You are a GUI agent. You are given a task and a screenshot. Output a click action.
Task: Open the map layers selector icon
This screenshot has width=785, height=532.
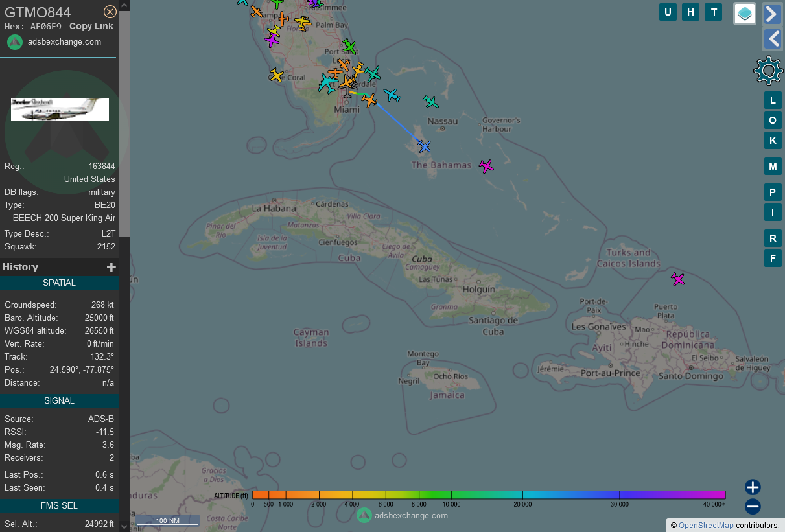(745, 13)
